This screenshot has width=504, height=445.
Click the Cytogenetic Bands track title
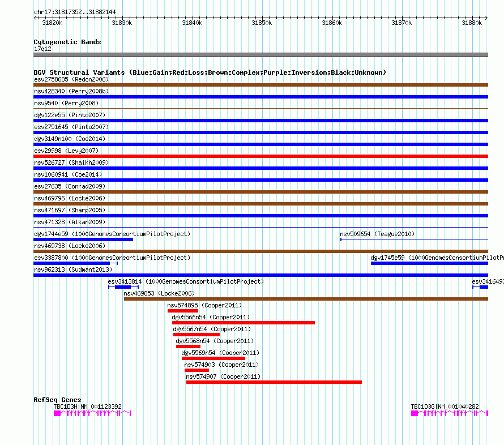point(67,42)
